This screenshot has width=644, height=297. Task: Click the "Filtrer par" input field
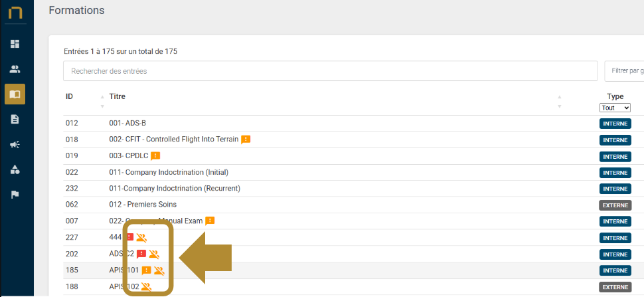coord(624,70)
